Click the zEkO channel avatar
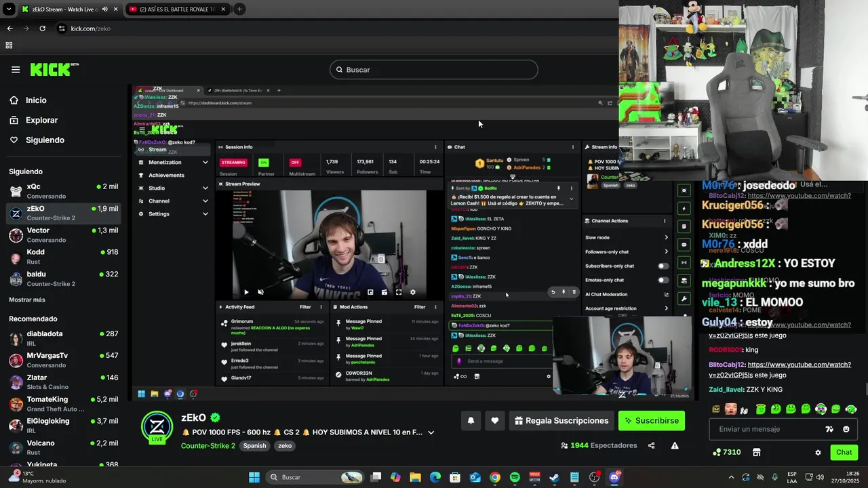 [x=157, y=427]
